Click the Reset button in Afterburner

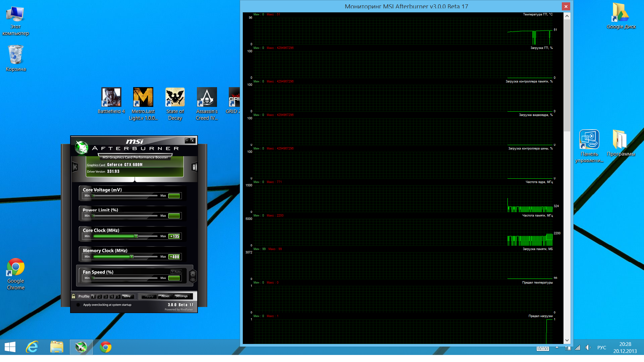click(165, 296)
